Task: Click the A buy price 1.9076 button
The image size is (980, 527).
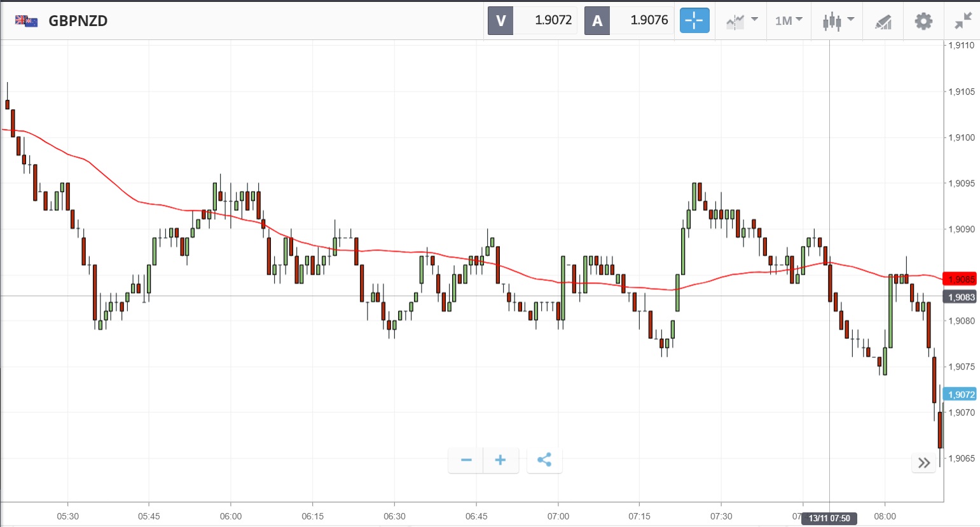Action: coord(628,20)
